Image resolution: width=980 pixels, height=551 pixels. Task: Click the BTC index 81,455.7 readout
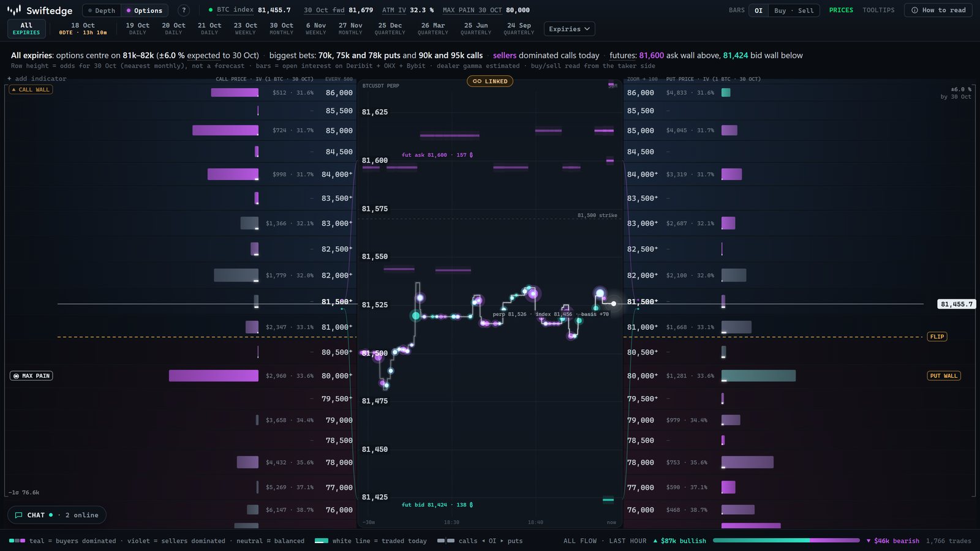click(x=249, y=10)
